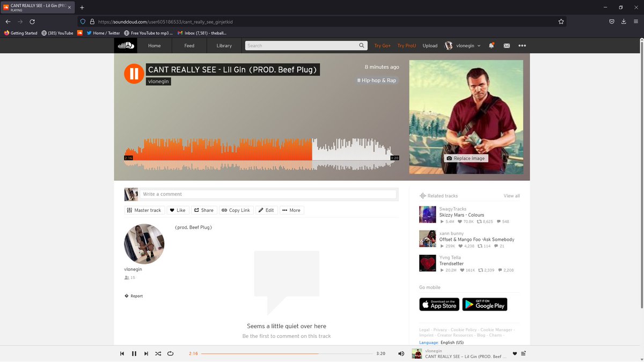Toggle shuffle in the player bar
Viewport: 644px width, 362px height.
[158, 353]
